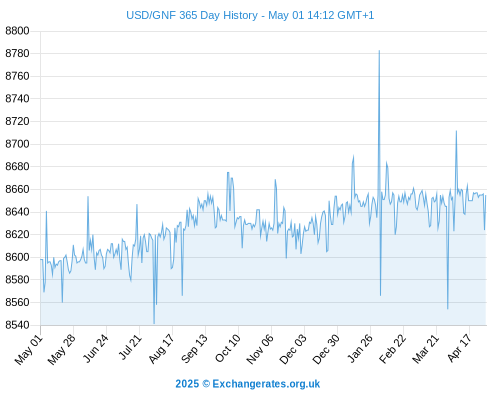Click the 8600 y-axis label
The height and width of the screenshot is (400, 495).
click(17, 257)
